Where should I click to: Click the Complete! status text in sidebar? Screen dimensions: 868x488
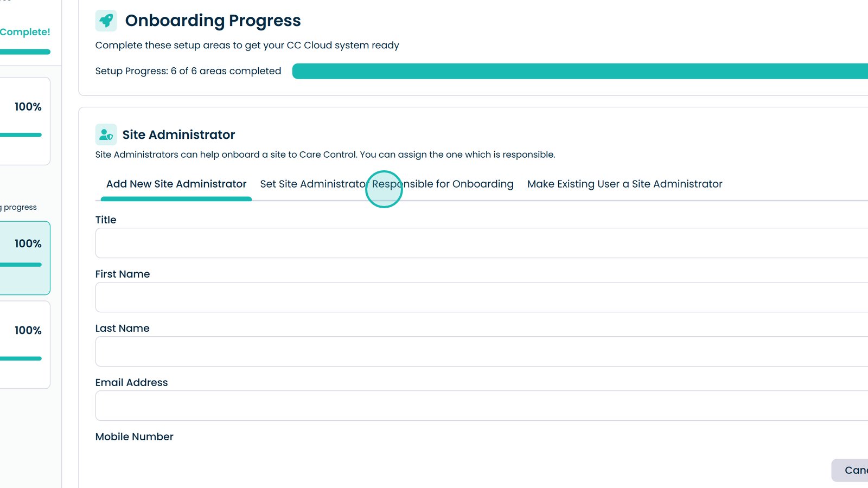25,32
